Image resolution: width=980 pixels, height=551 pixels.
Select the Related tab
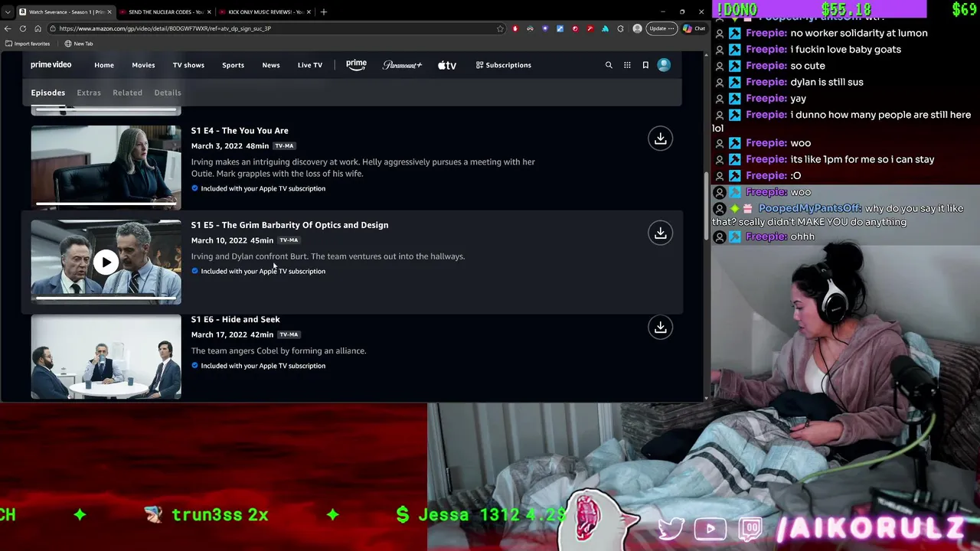[127, 93]
